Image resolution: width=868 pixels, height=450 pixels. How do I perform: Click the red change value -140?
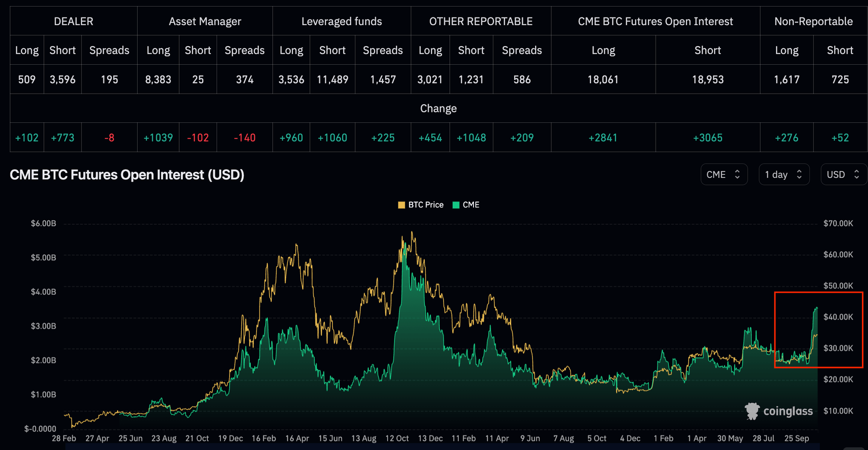tap(245, 138)
